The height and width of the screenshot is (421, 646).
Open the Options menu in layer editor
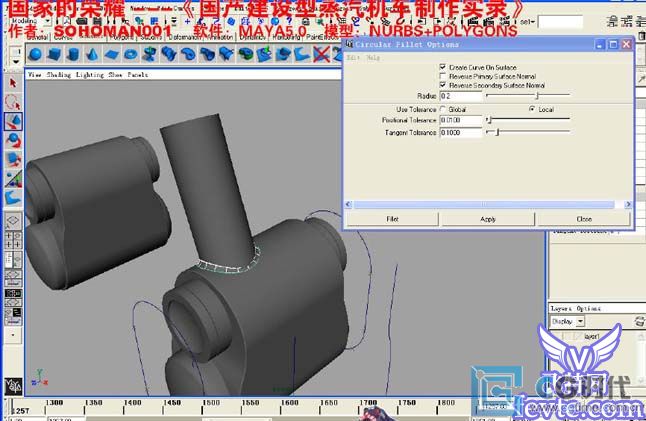click(x=589, y=308)
